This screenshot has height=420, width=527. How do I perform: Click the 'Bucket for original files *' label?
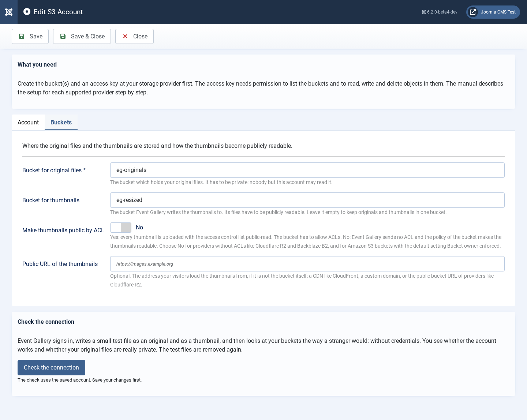coord(54,170)
